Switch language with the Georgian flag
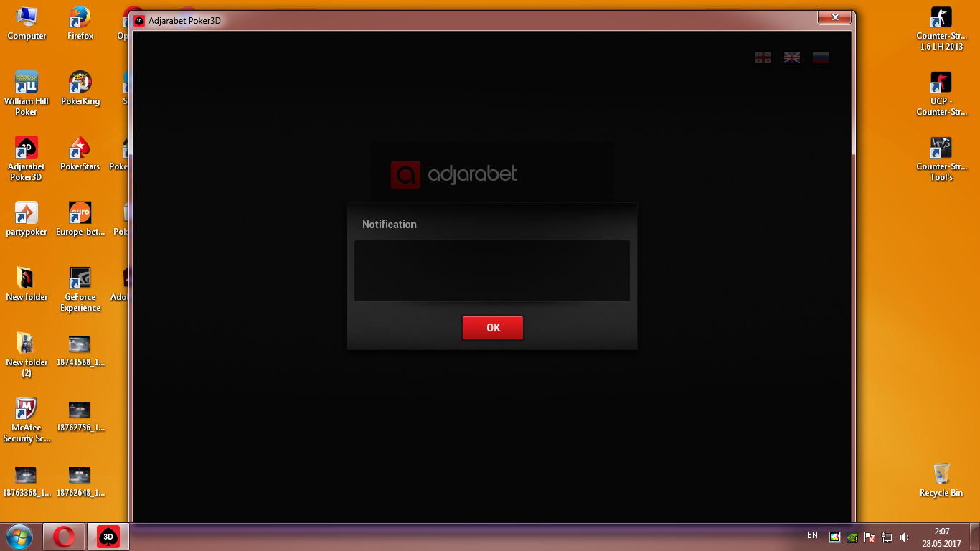The image size is (980, 551). click(x=763, y=57)
